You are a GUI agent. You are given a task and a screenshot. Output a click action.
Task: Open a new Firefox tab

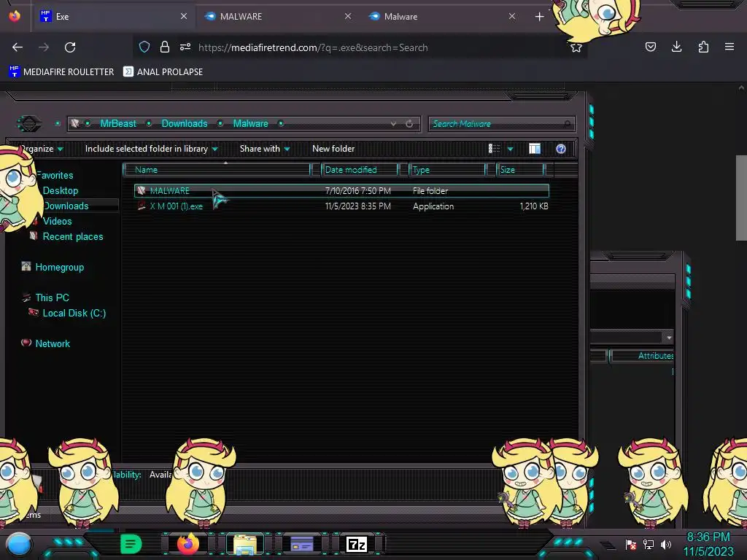pyautogui.click(x=539, y=17)
